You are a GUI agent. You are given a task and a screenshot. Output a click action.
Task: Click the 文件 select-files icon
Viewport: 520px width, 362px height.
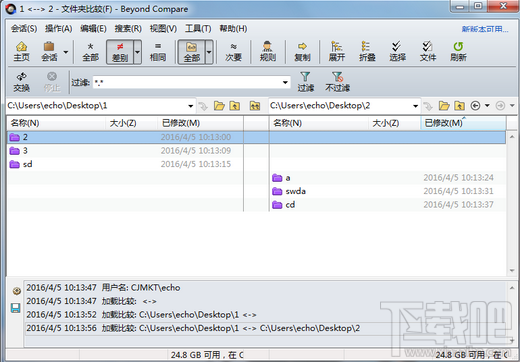pos(428,52)
